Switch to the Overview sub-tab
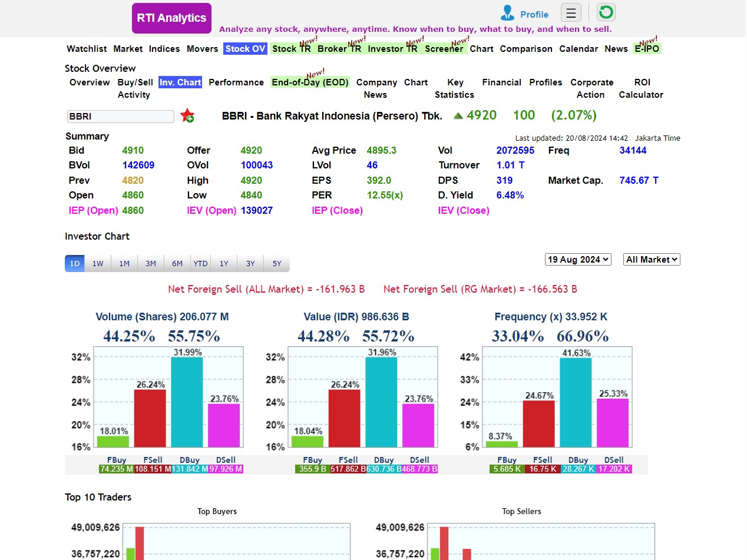747x560 pixels. click(90, 82)
